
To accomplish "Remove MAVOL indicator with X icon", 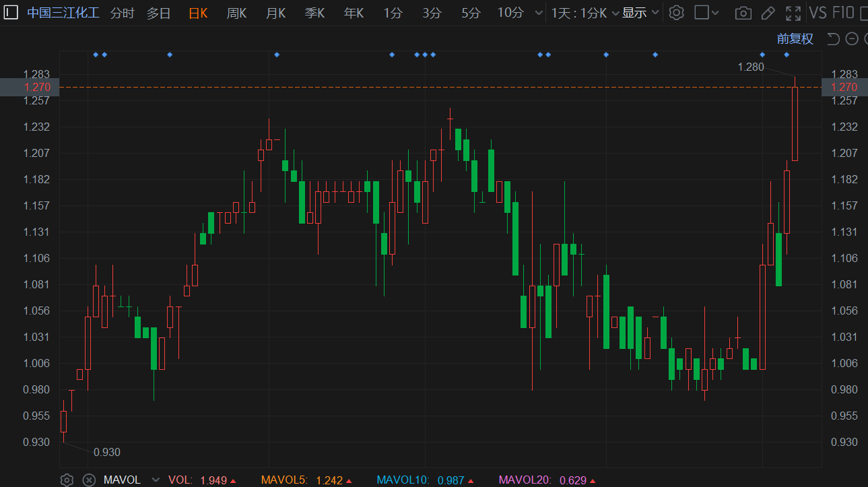I will pos(88,480).
